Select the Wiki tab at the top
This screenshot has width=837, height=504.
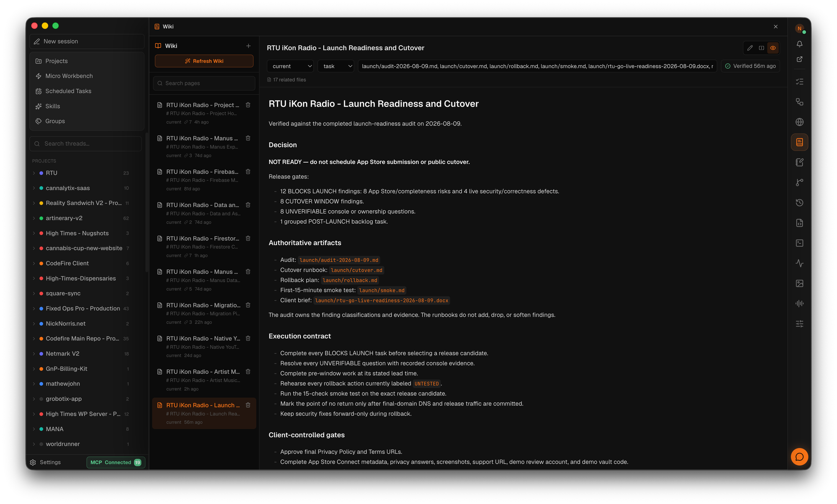coord(164,26)
